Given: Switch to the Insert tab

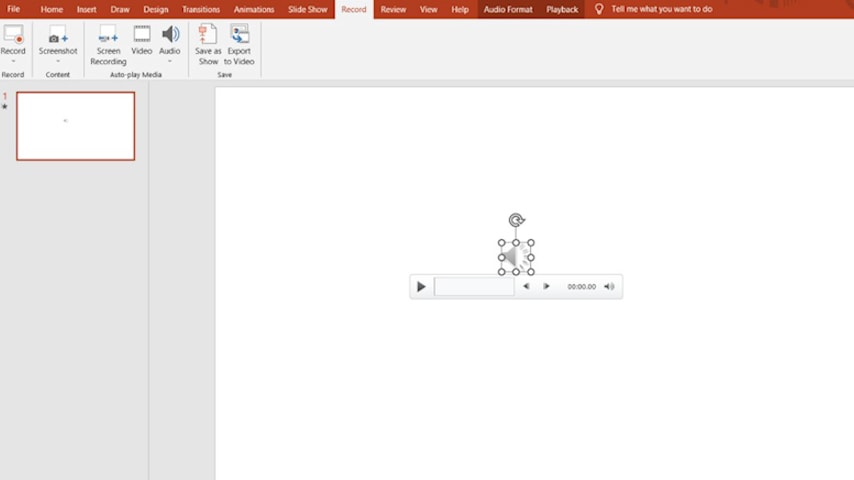Looking at the screenshot, I should (x=87, y=9).
